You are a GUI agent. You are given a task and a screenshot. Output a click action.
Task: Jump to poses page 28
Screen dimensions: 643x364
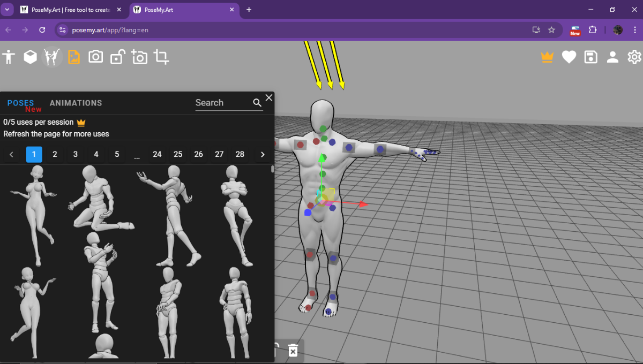coord(240,154)
